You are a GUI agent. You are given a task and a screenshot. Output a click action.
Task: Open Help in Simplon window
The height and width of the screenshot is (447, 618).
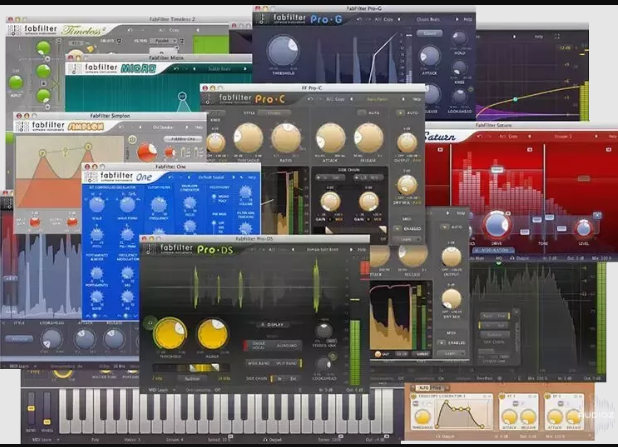199,128
